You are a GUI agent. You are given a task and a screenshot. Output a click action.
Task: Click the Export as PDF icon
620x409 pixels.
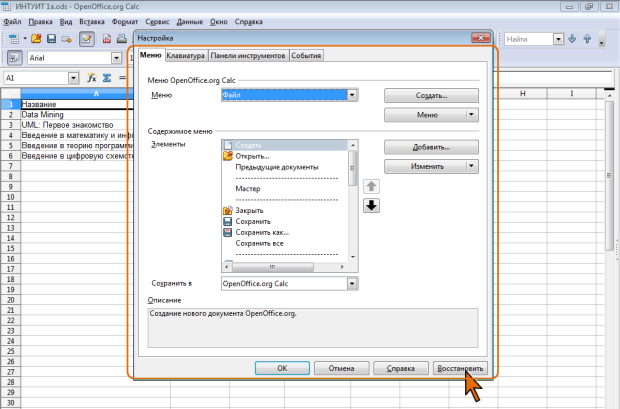[107, 39]
